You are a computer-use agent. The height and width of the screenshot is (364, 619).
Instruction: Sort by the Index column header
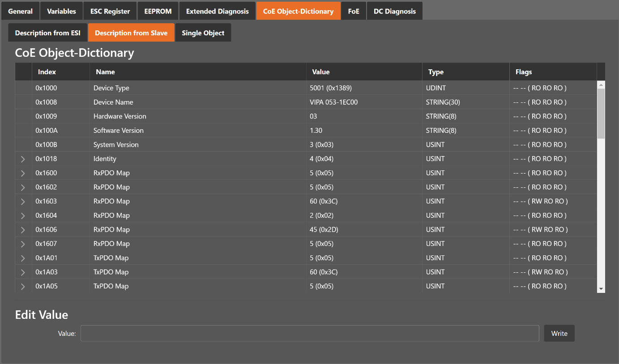click(x=47, y=72)
